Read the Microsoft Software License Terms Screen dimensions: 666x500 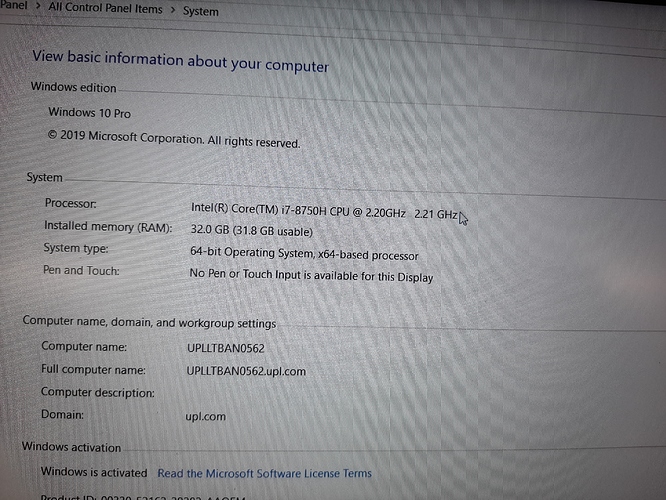click(265, 474)
